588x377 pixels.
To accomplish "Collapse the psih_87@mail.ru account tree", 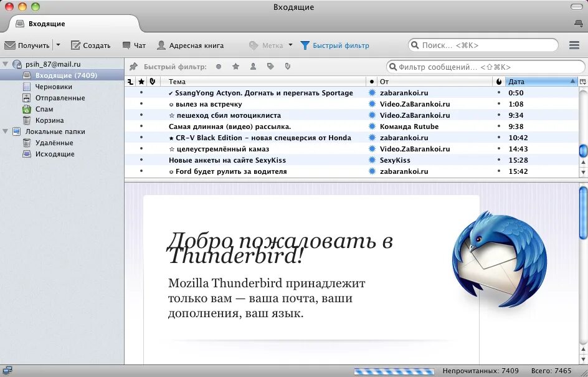I will (x=5, y=64).
